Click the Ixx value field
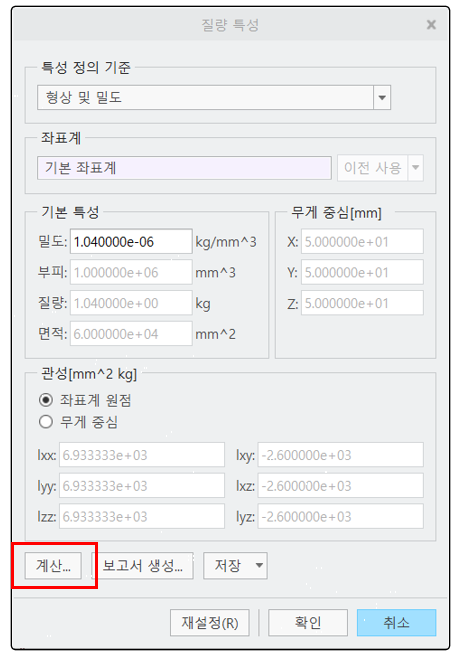 [142, 455]
